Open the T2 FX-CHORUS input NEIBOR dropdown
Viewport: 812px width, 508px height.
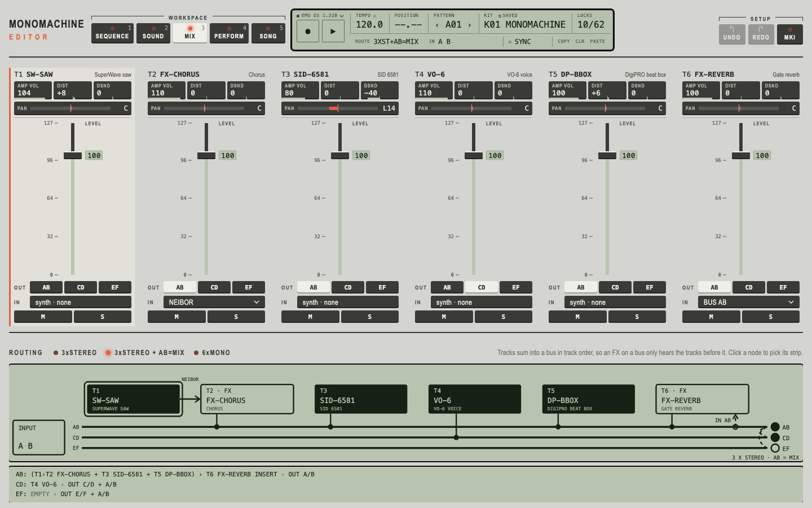point(215,302)
